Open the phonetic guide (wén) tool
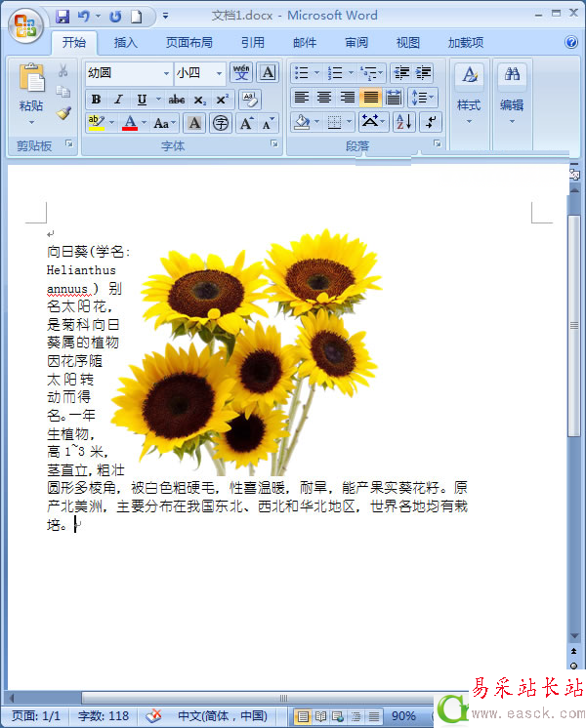 point(241,73)
